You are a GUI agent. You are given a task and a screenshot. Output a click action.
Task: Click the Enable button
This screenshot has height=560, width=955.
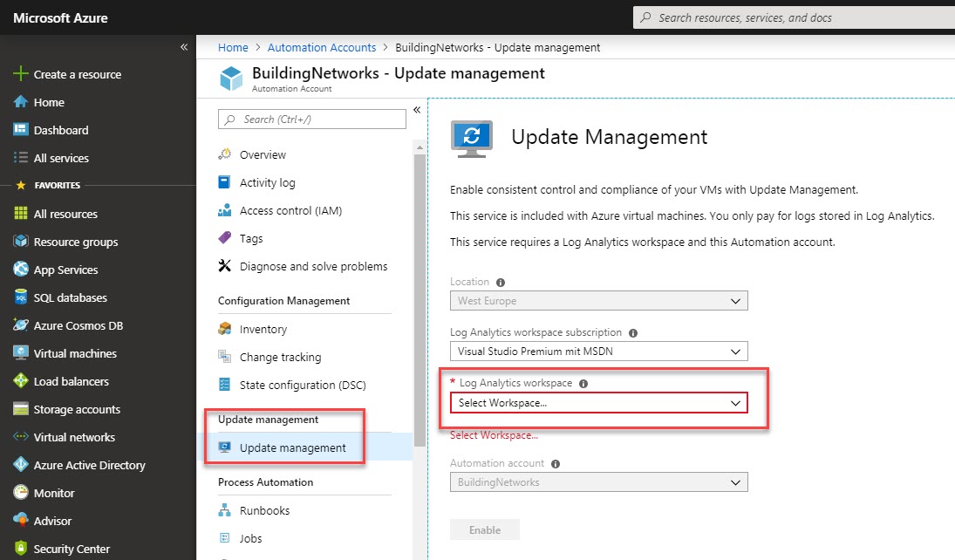485,529
